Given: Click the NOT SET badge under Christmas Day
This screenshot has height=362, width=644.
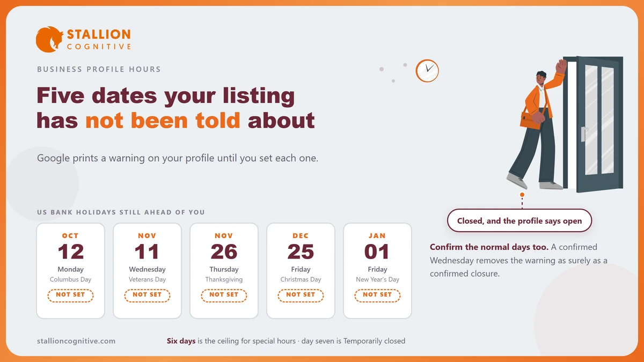Looking at the screenshot, I should tap(301, 295).
